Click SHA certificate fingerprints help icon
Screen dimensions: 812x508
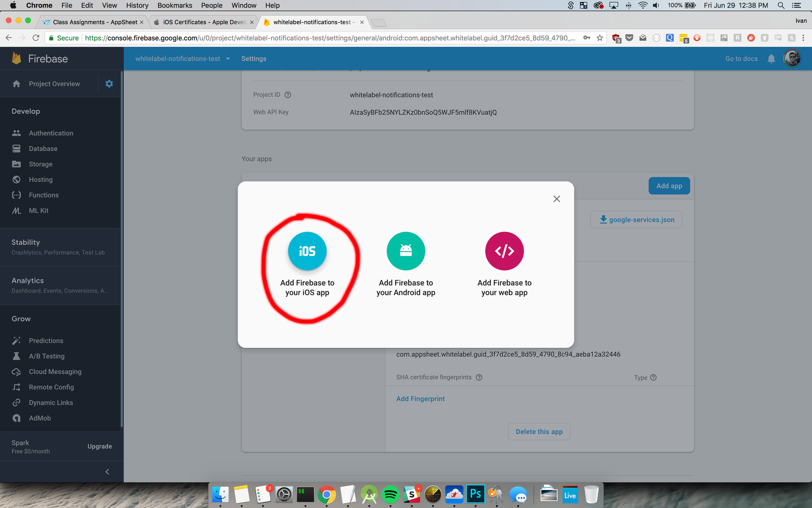coord(479,377)
